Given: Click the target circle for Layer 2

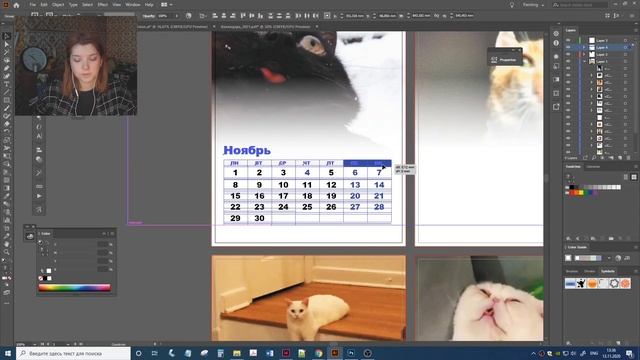Looking at the screenshot, I should click(626, 54).
